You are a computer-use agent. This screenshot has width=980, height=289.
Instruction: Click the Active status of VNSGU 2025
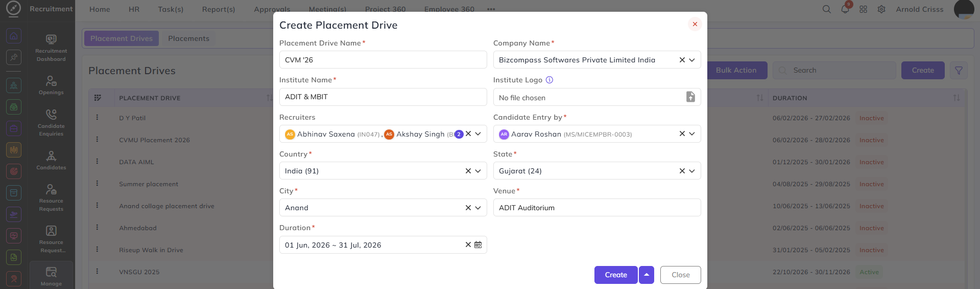click(869, 272)
